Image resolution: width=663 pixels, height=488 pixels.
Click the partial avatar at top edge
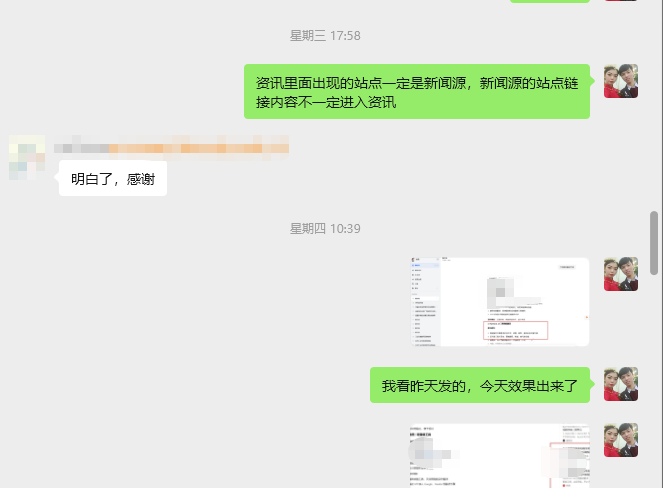(x=621, y=1)
